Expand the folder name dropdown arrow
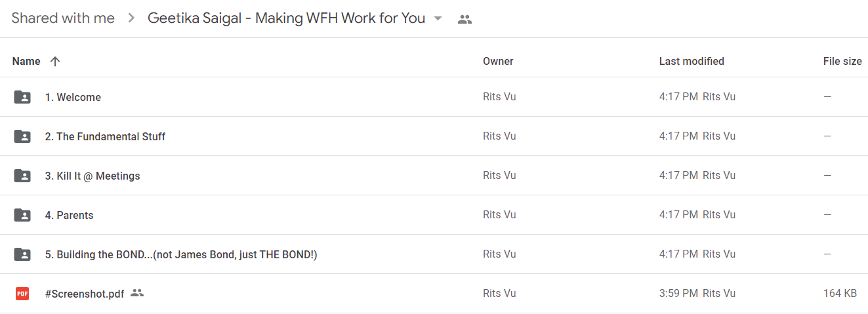The image size is (868, 314). click(438, 18)
